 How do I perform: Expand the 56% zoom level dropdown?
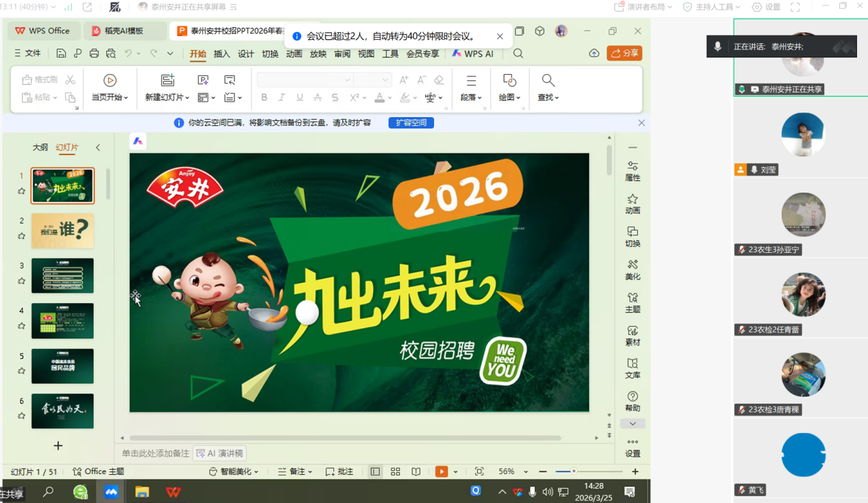point(526,471)
